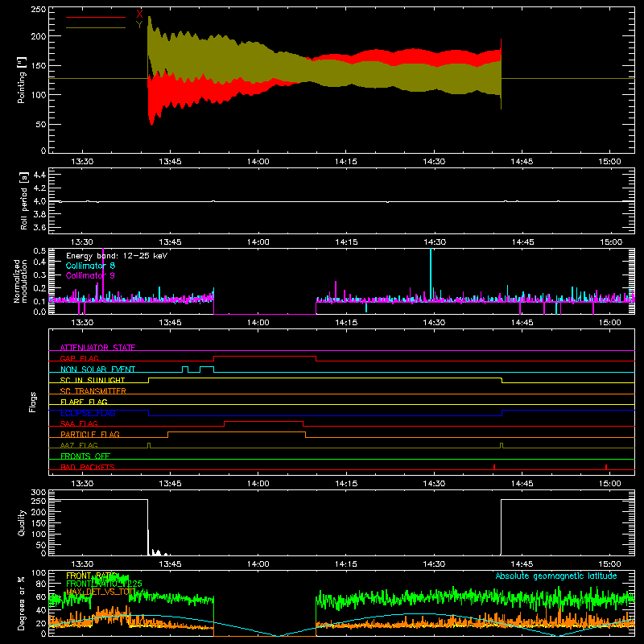This screenshot has height=644, width=644.
Task: Click the 15:00 label under the Pointing plot
Action: tap(609, 162)
